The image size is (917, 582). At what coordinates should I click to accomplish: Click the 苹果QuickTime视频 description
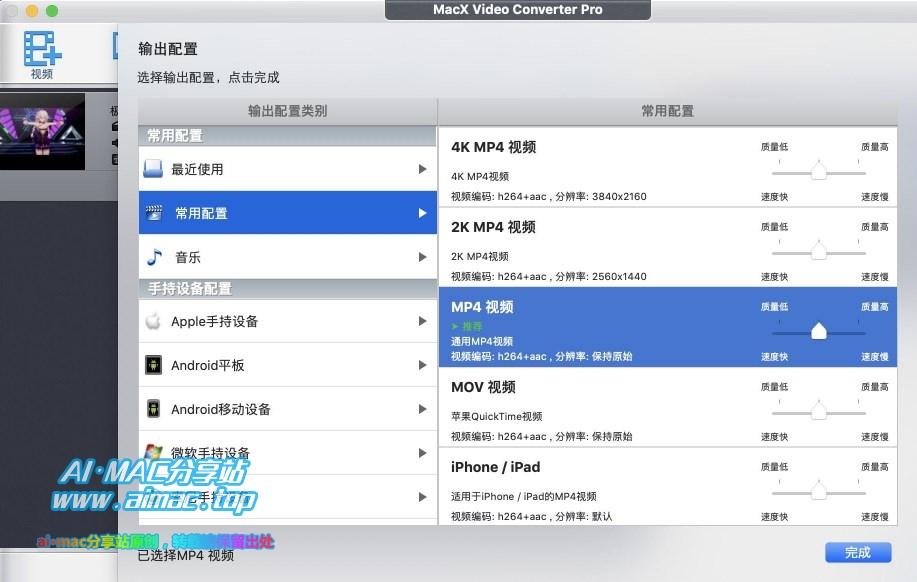[x=497, y=416]
